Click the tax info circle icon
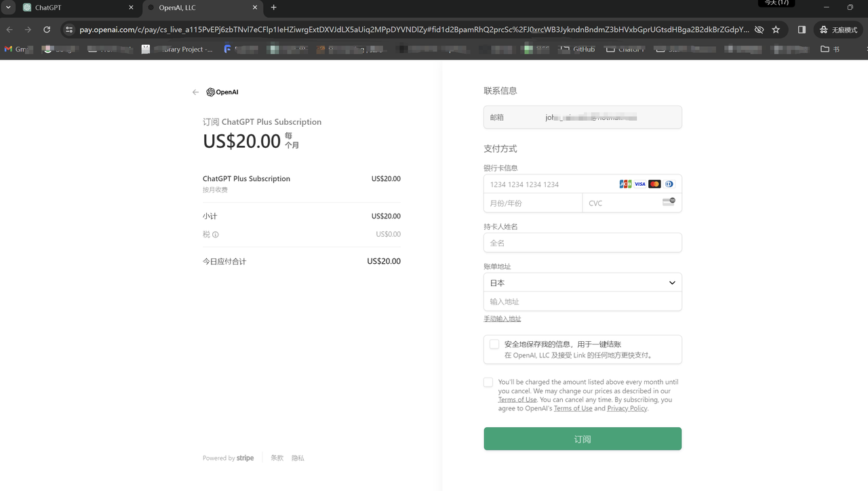The height and width of the screenshot is (491, 868). pos(216,235)
